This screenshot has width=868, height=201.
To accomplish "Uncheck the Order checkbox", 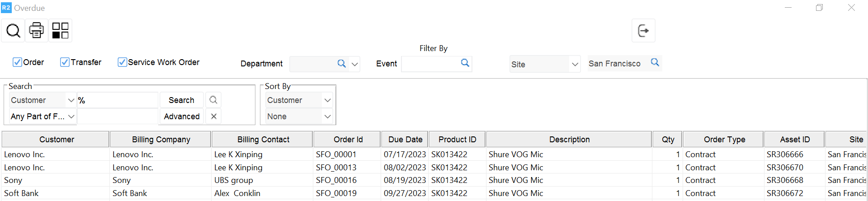I will pos(17,62).
